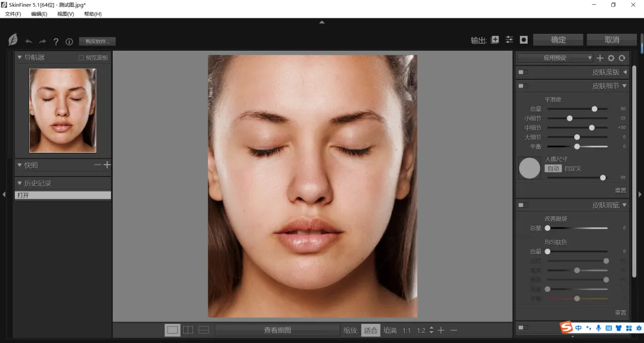Screen dimensions: 644x343
Task: Collapse the 皮肤瑕疵 section arrow
Action: coord(625,205)
